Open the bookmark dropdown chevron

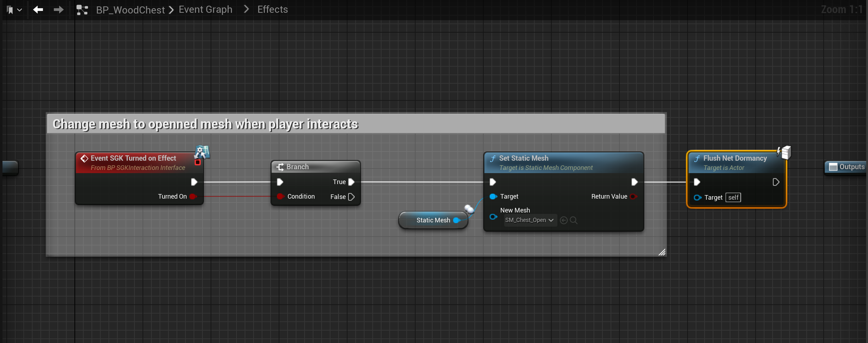[x=20, y=10]
